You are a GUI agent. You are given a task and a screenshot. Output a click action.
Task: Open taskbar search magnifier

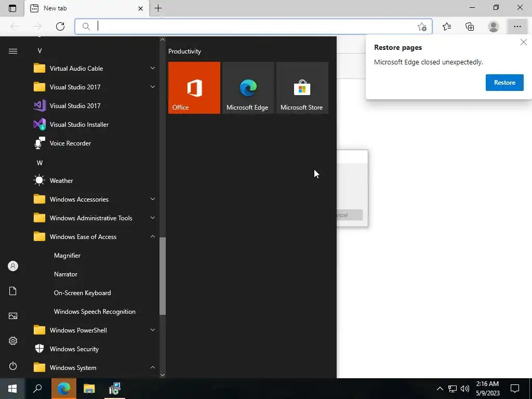point(37,389)
